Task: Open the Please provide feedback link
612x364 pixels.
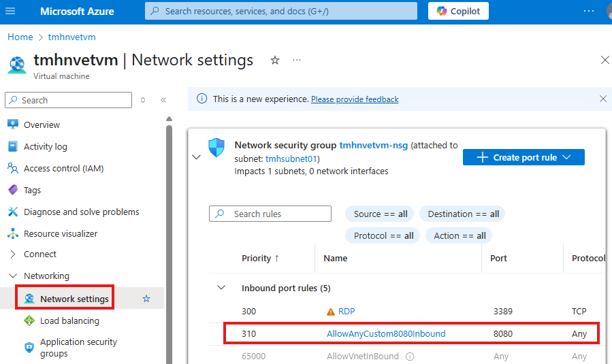Action: click(355, 99)
